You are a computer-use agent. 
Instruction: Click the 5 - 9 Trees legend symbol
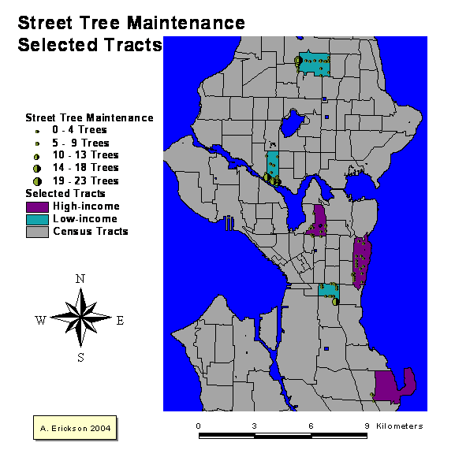[x=37, y=143]
